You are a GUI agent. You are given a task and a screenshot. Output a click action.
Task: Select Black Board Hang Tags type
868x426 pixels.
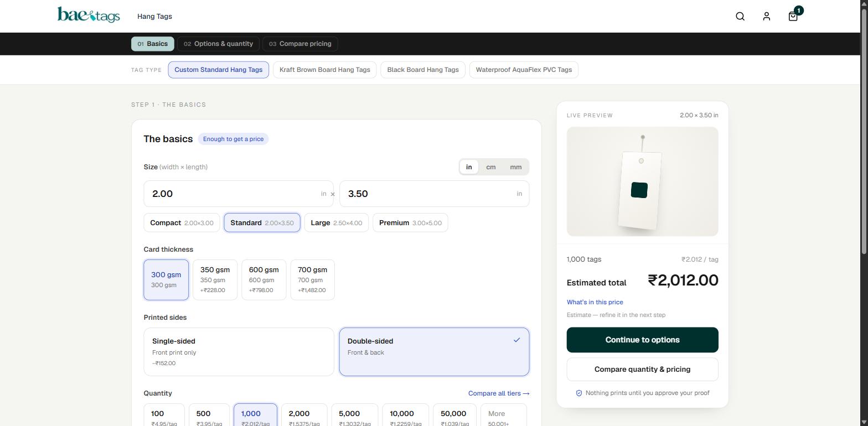[423, 70]
